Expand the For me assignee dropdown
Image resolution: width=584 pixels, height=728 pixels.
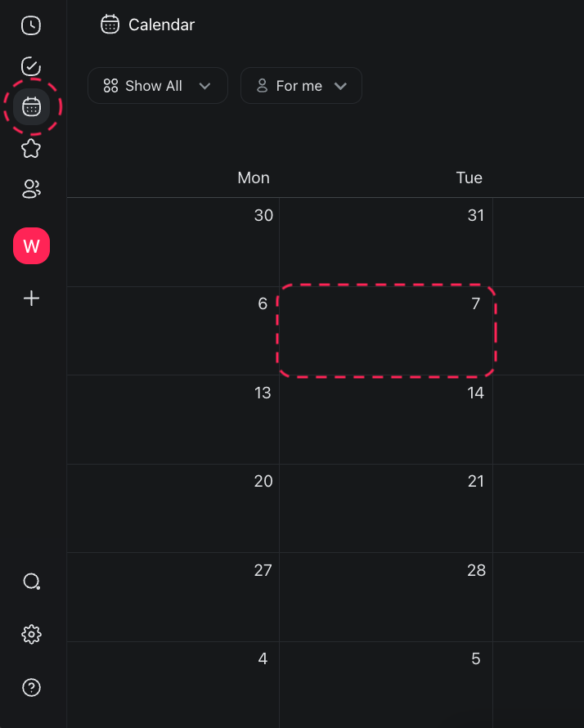301,85
